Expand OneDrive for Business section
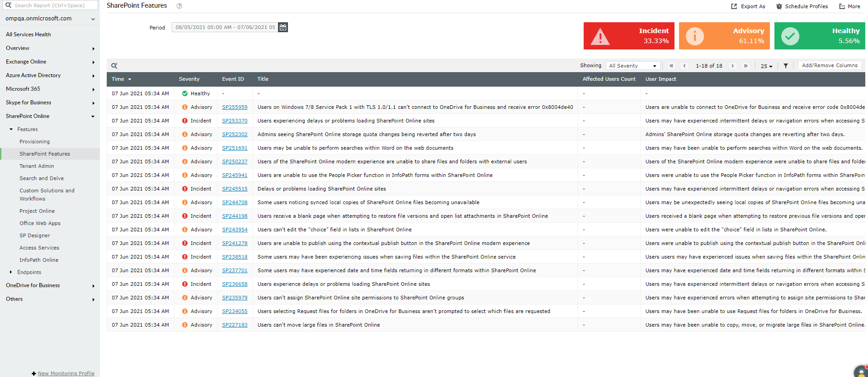Viewport: 868px width, 377px height. pyautogui.click(x=50, y=285)
